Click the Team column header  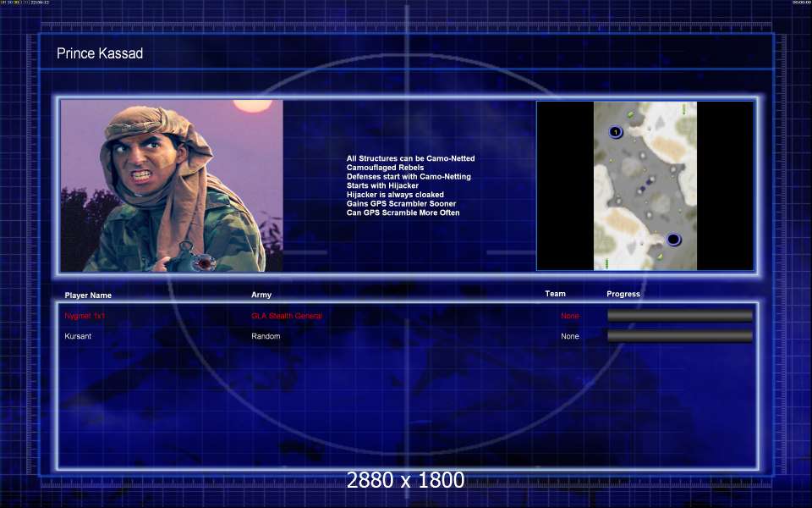[x=555, y=294]
